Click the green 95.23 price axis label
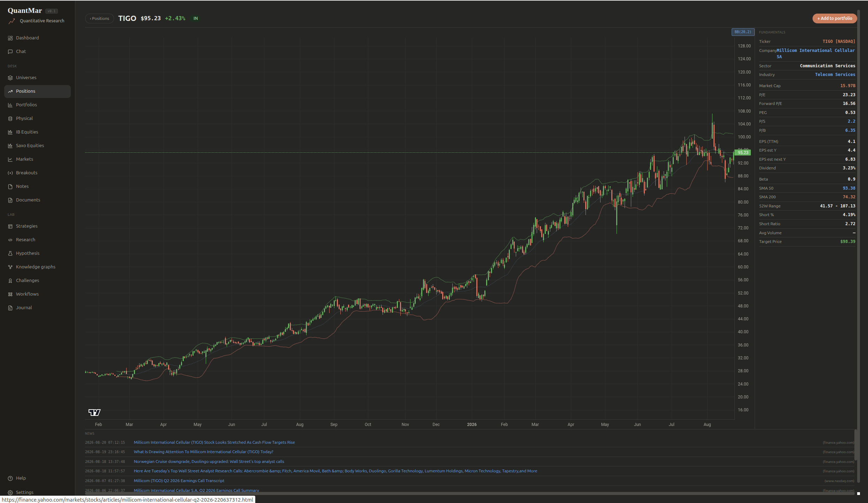 pos(742,152)
